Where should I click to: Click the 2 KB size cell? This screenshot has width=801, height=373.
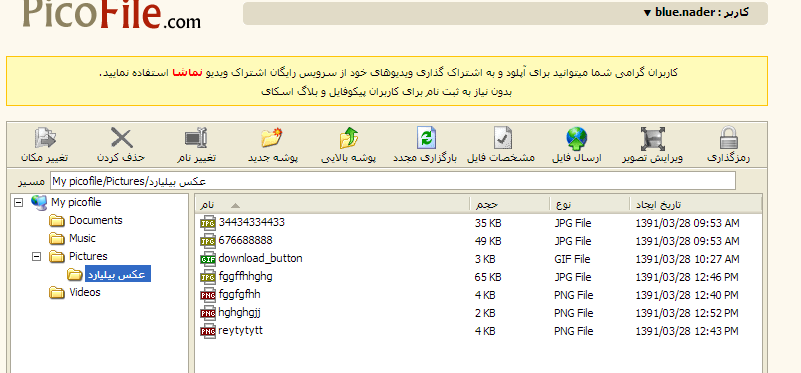click(485, 313)
